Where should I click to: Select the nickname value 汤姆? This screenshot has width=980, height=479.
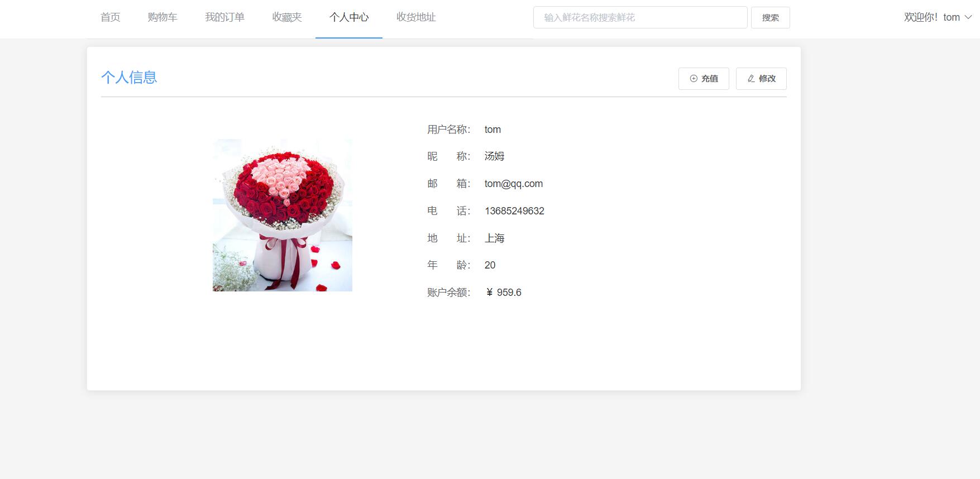pos(494,156)
